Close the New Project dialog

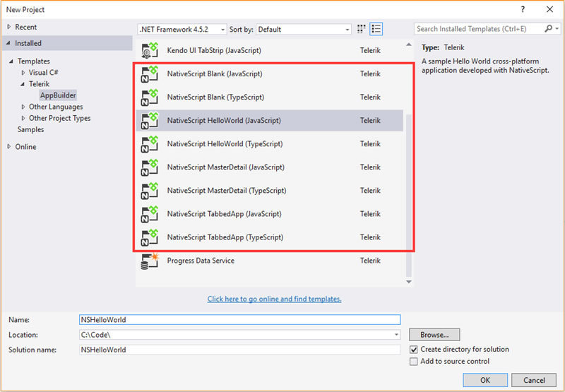549,9
